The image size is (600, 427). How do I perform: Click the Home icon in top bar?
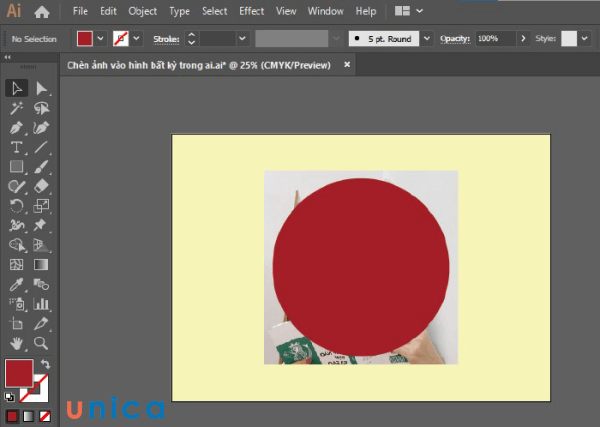42,12
